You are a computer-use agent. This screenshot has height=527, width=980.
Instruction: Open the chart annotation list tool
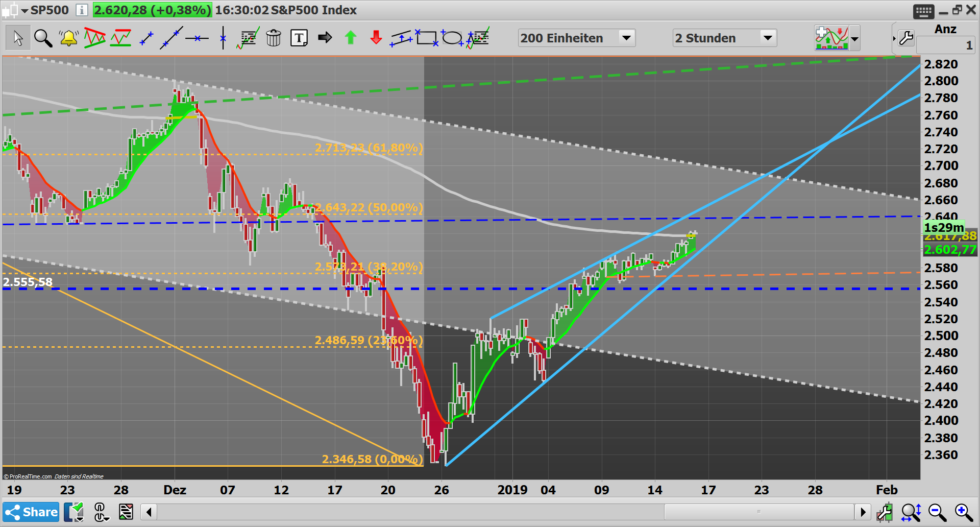pyautogui.click(x=248, y=38)
